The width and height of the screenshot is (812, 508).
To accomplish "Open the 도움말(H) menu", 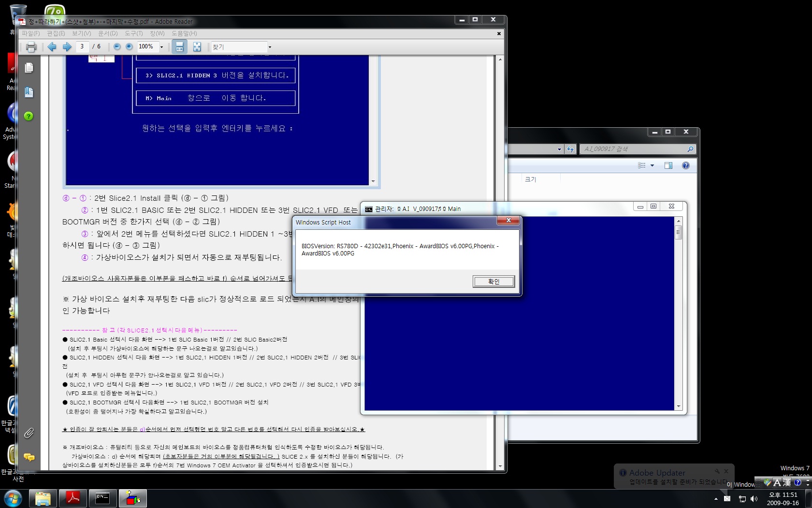I will (x=184, y=33).
